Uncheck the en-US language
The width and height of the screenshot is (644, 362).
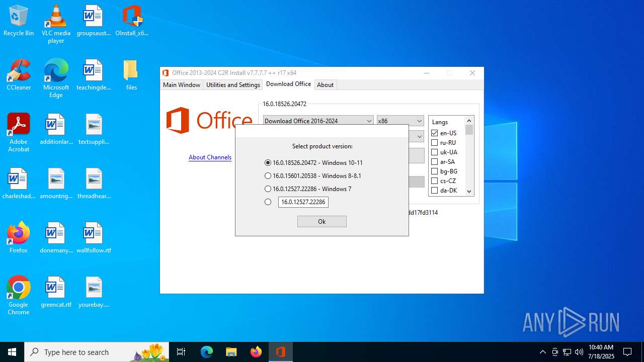(x=435, y=133)
